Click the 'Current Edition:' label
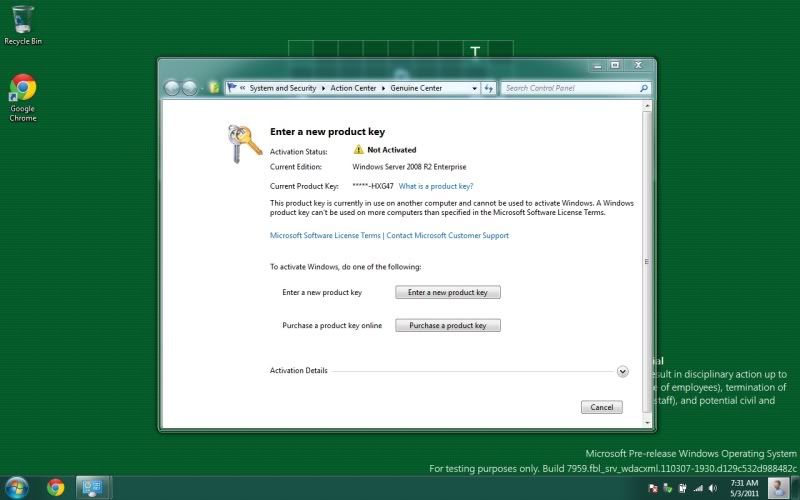800x500 pixels. (296, 167)
